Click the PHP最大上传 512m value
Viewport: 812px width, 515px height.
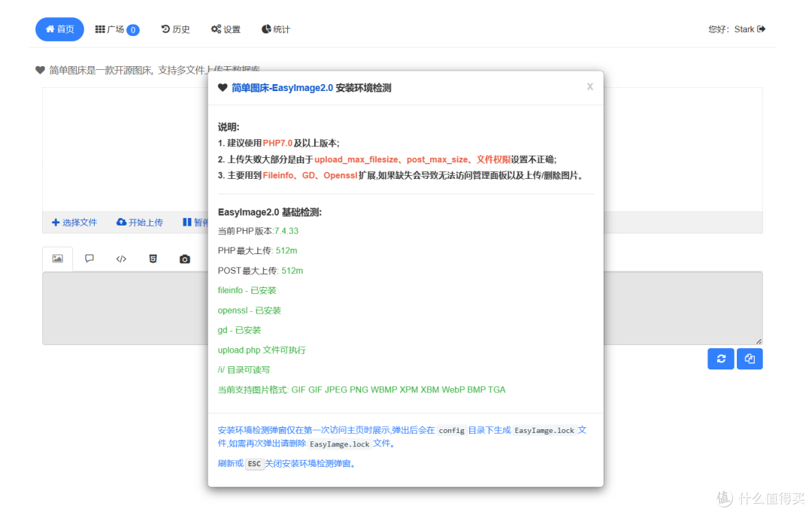(286, 251)
